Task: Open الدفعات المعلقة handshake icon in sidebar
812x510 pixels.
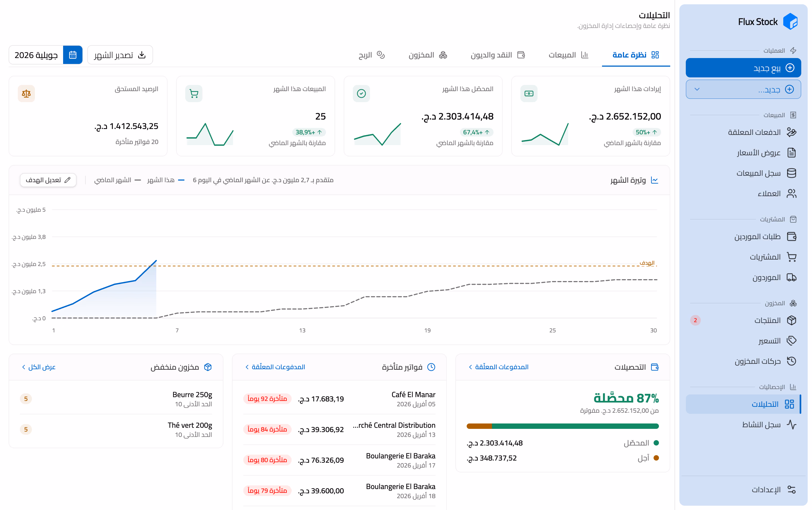Action: (x=791, y=132)
